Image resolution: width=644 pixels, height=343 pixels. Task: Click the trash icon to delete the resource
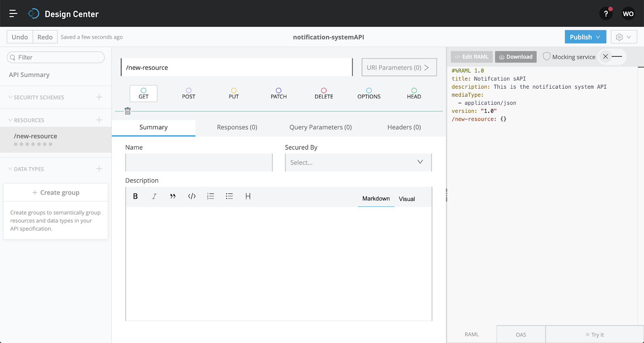[128, 111]
